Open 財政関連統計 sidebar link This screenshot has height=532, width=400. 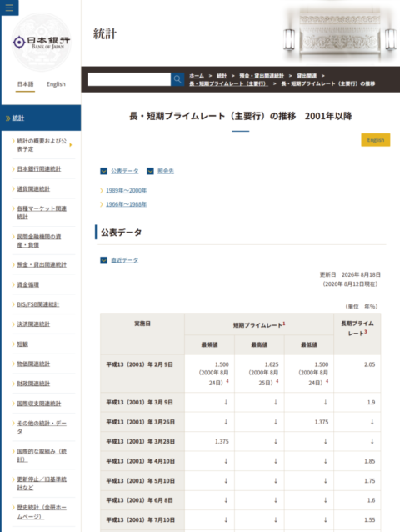33,384
